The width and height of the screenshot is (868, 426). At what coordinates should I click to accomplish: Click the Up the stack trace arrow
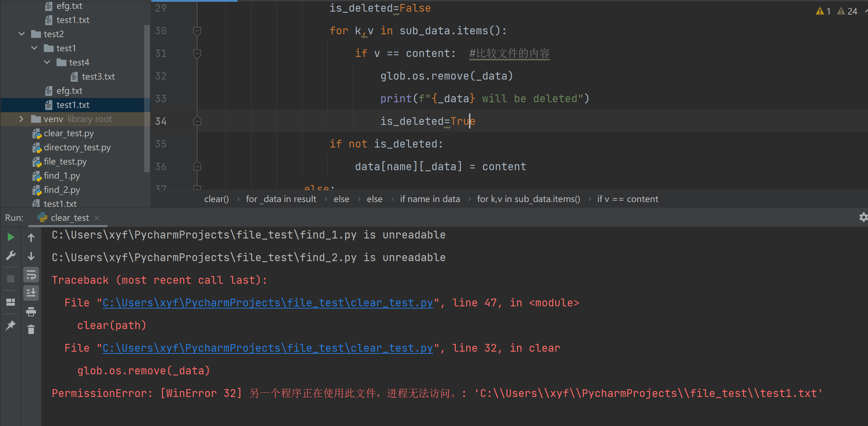[31, 238]
